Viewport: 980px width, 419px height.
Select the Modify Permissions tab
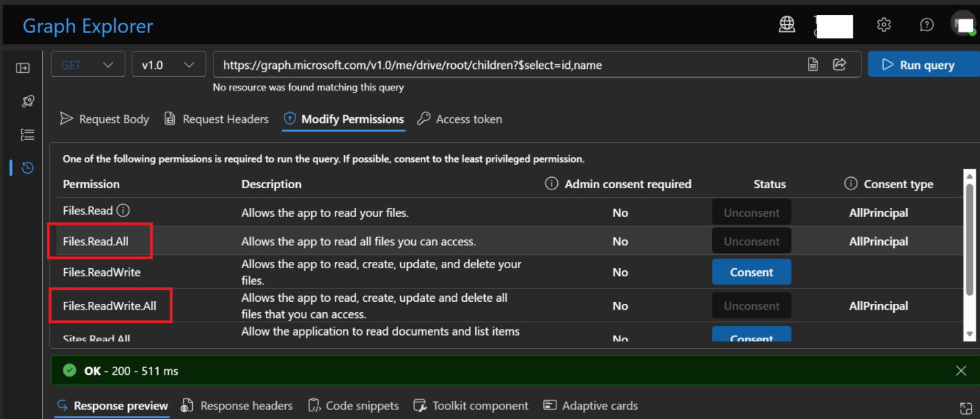(x=344, y=119)
